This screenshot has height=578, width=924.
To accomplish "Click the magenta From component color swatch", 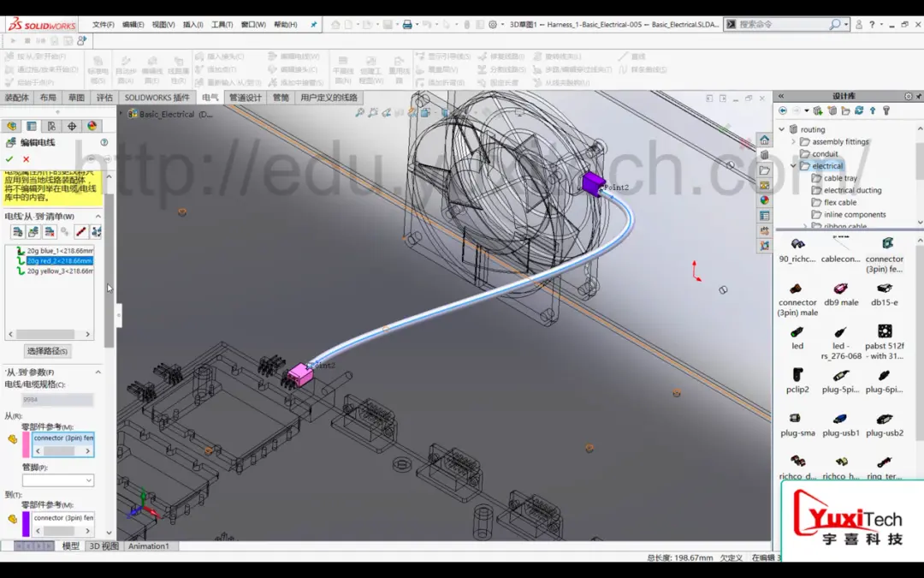I will coord(26,444).
